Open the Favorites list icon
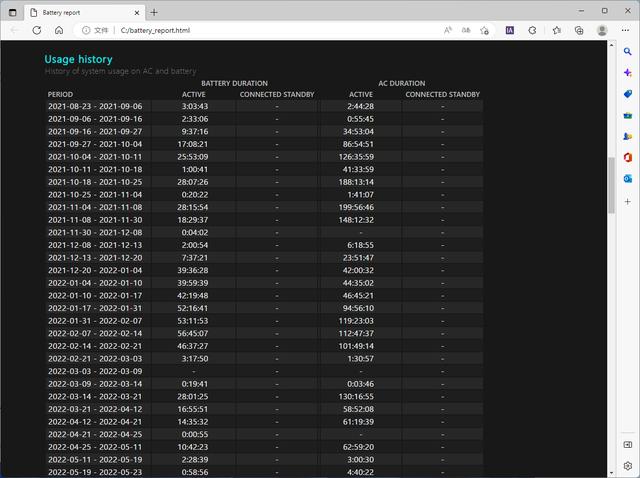This screenshot has height=478, width=640. click(x=556, y=31)
